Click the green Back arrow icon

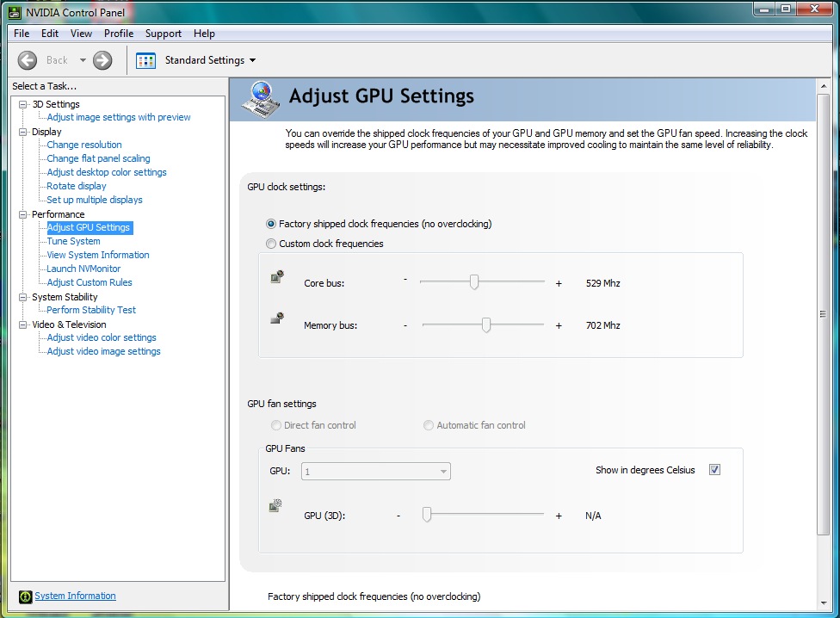28,60
